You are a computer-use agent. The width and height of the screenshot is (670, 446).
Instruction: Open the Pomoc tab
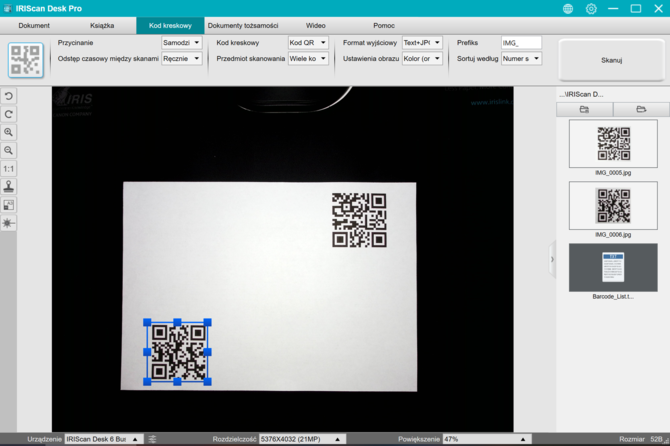(x=384, y=26)
